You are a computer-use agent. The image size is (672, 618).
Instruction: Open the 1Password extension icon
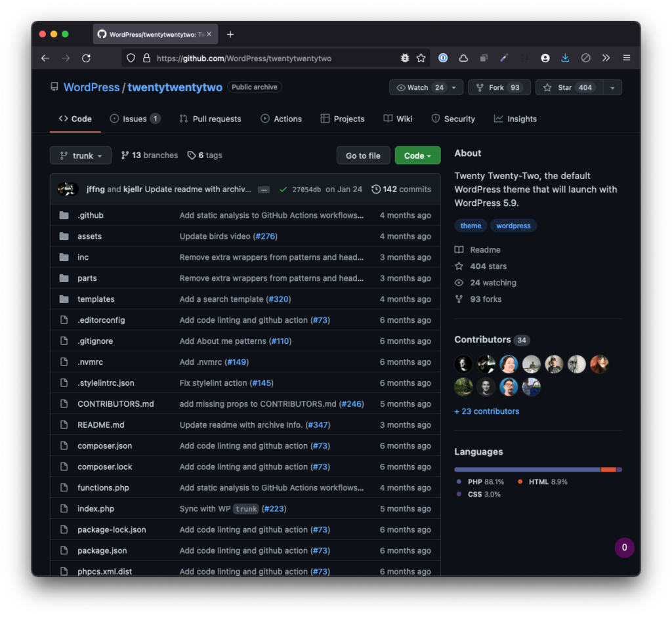443,58
